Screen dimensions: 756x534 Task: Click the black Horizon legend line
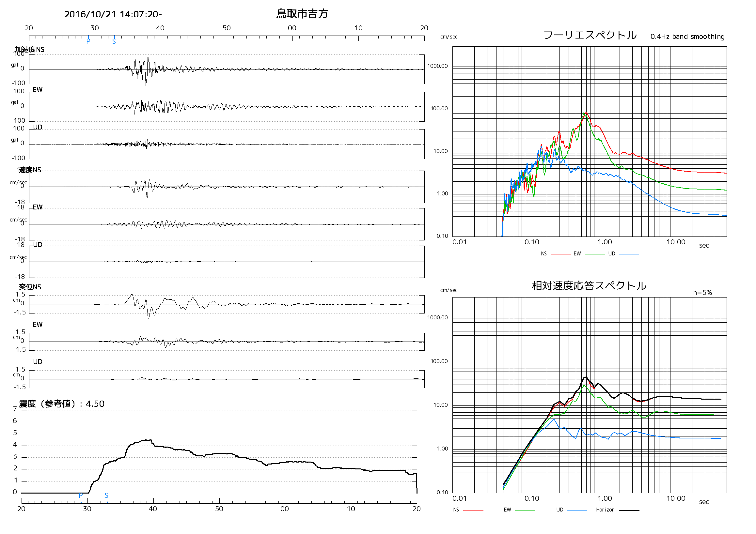(629, 510)
